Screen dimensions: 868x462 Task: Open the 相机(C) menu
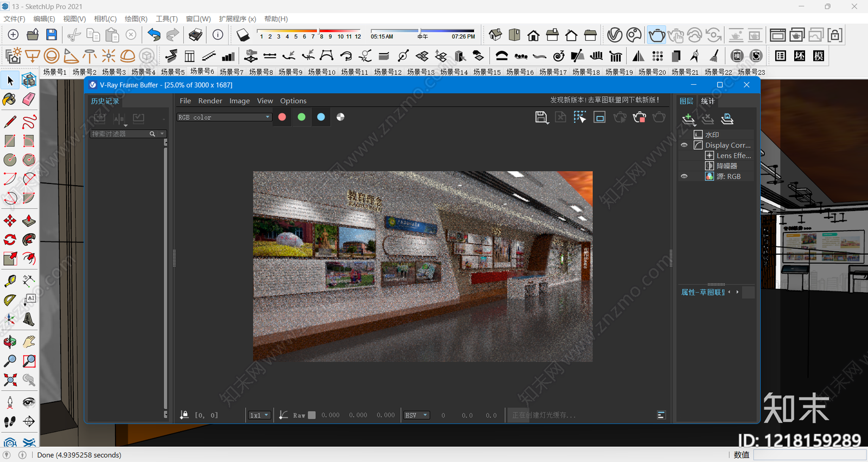[x=105, y=19]
